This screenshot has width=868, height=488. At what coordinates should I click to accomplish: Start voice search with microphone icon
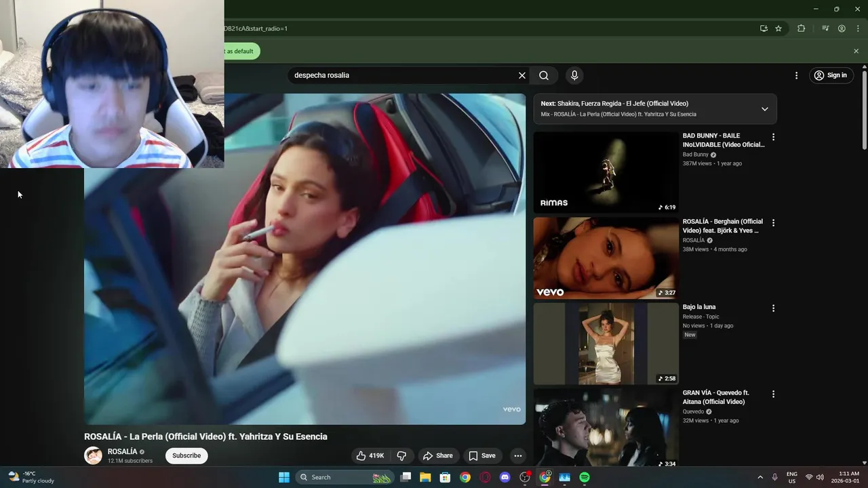574,75
